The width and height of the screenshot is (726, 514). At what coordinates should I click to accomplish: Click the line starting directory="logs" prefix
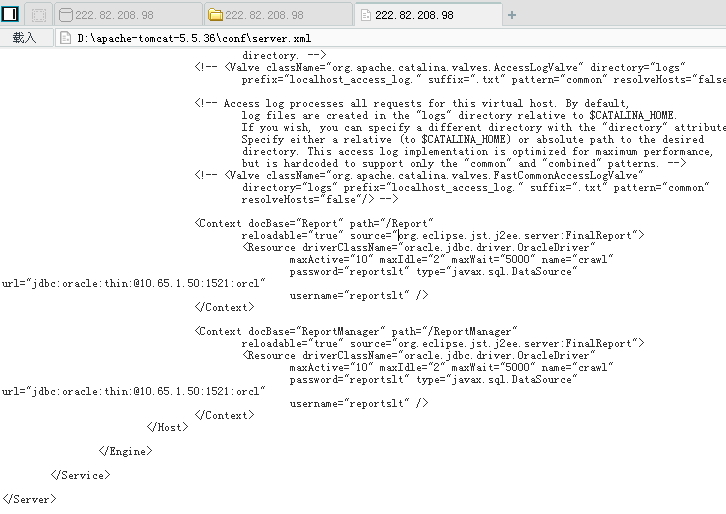coord(476,188)
